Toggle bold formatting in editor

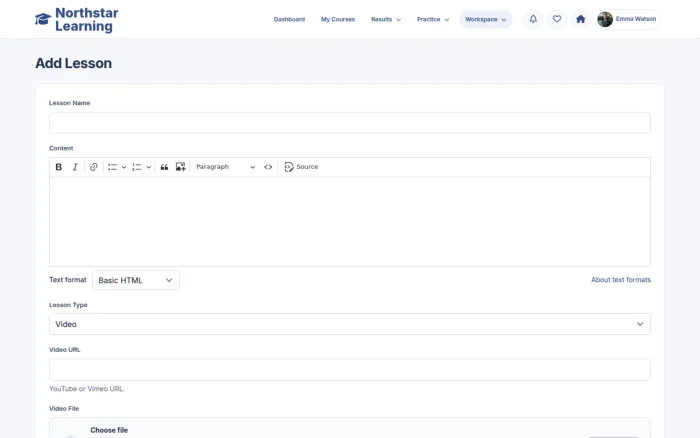point(58,167)
